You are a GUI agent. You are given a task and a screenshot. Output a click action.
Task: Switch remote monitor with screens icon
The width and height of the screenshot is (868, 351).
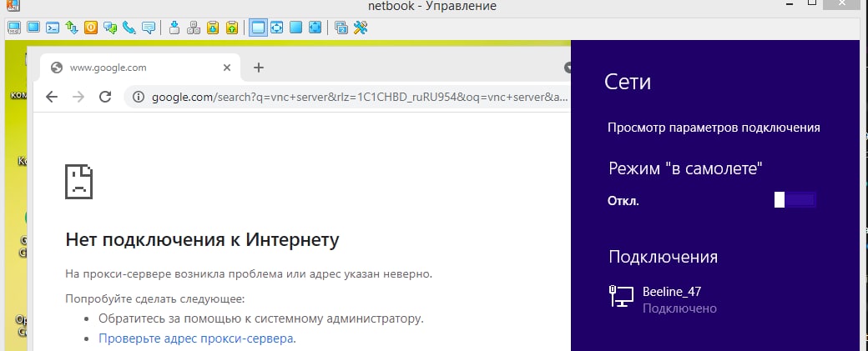click(341, 27)
